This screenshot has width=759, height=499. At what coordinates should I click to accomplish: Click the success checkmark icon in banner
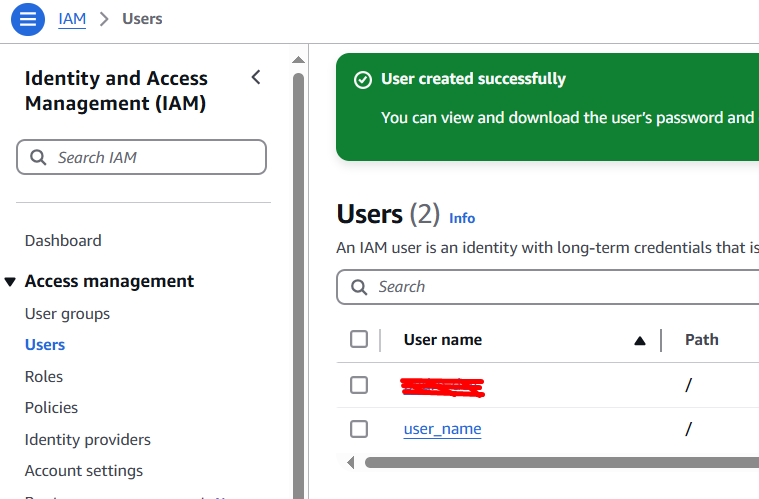363,80
